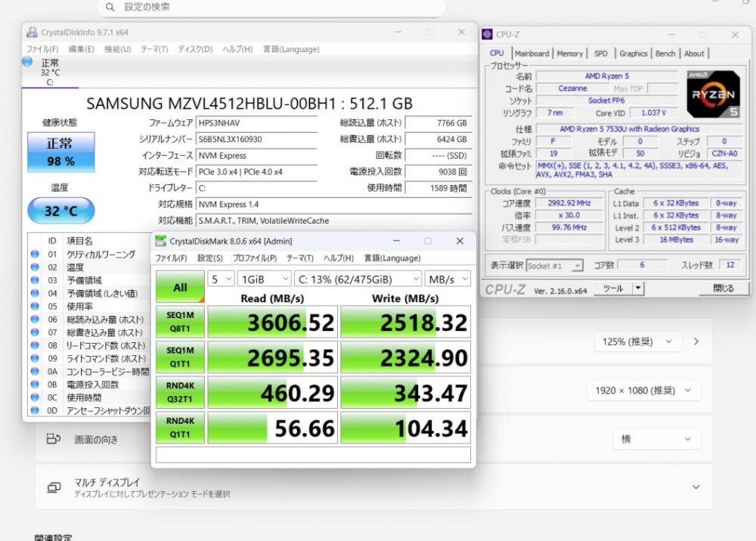Screen dimensions: 756x541
Task: Click the マルチ ディスプレイ monitor icon
Action: (53, 487)
